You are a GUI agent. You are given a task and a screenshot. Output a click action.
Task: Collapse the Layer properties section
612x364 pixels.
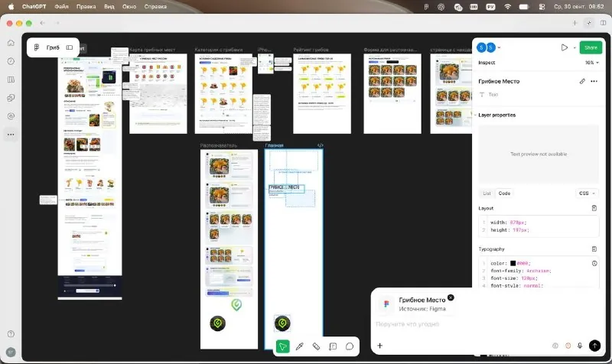pos(475,115)
